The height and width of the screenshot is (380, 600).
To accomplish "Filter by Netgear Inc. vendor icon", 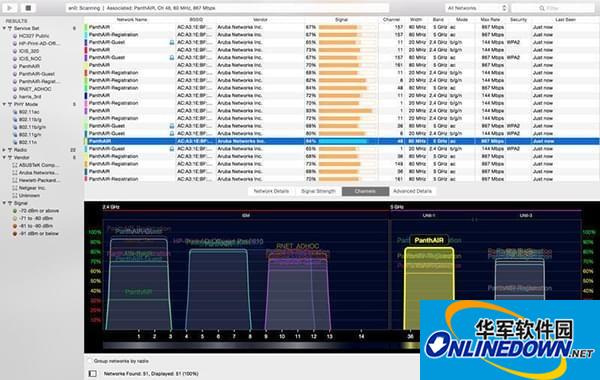I will (15, 188).
